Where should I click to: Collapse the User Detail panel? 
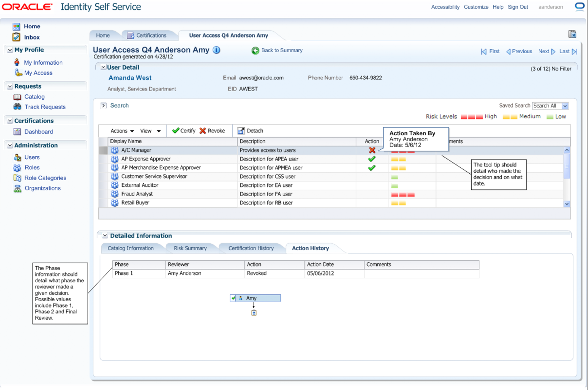(104, 67)
